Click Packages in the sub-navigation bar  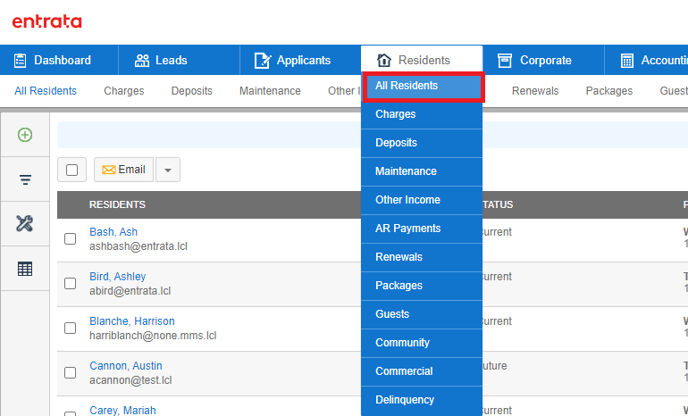[x=609, y=91]
